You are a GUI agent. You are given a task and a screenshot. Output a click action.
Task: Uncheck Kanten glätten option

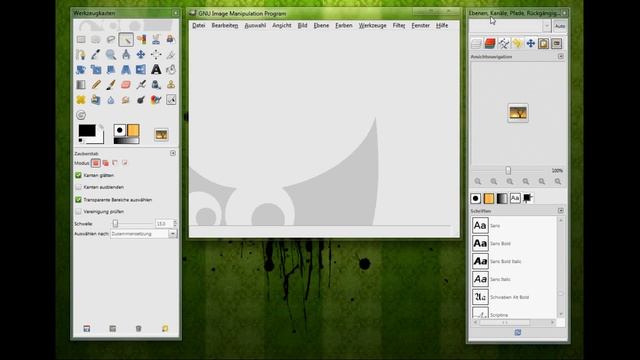[78, 175]
